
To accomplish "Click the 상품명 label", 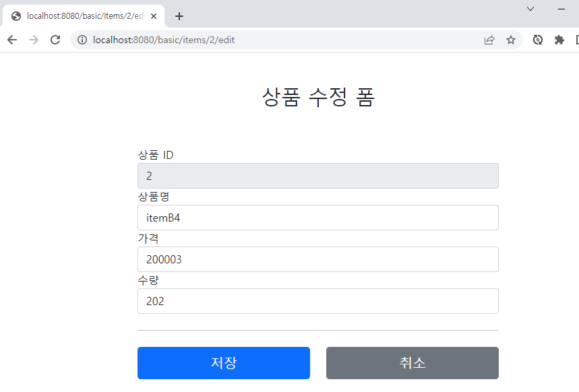I will coord(154,197).
